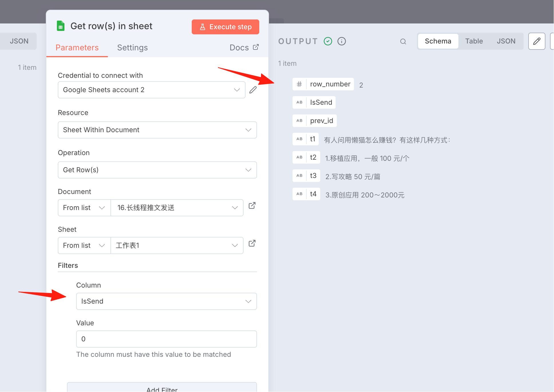This screenshot has height=392, width=554.
Task: Open the Settings tab
Action: (x=132, y=47)
